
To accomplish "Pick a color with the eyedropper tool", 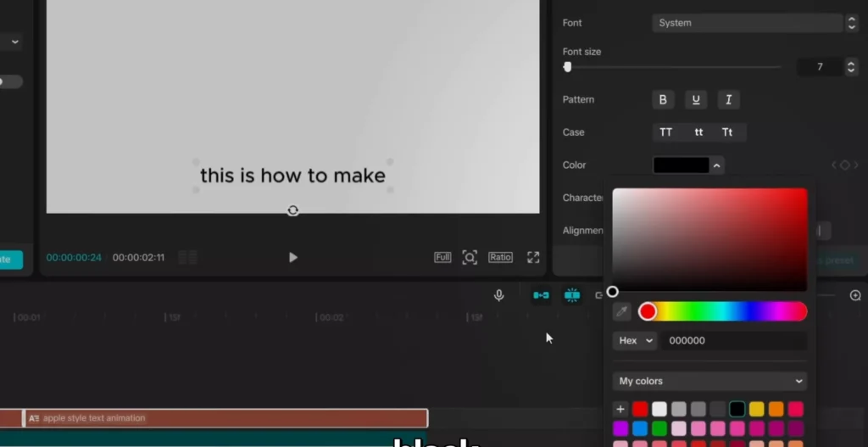I will click(621, 312).
